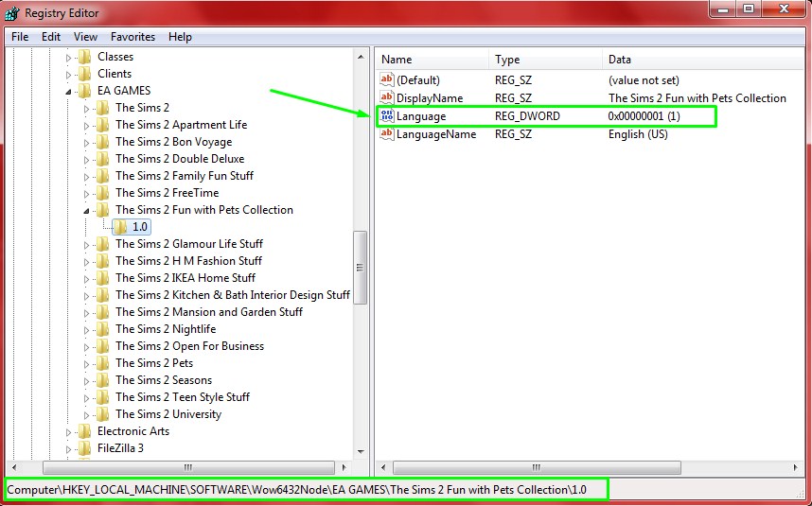Click the folder icon beside The Sims 2 Seasons
This screenshot has width=812, height=506.
[103, 381]
